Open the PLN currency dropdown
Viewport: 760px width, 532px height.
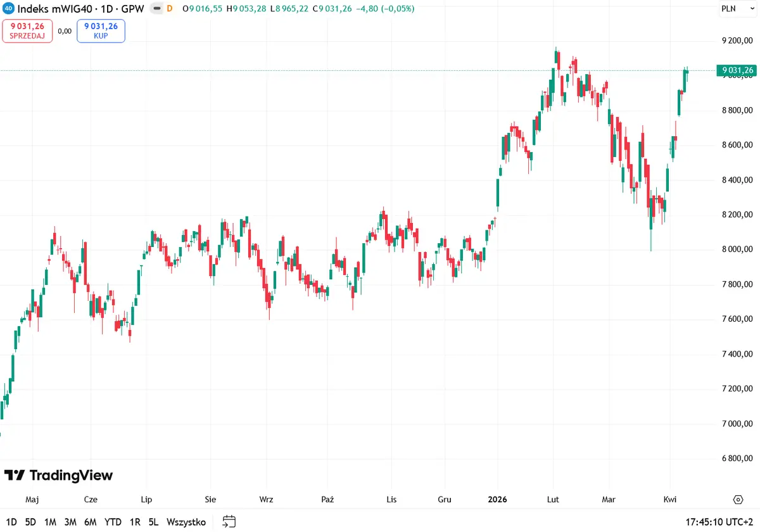728,9
